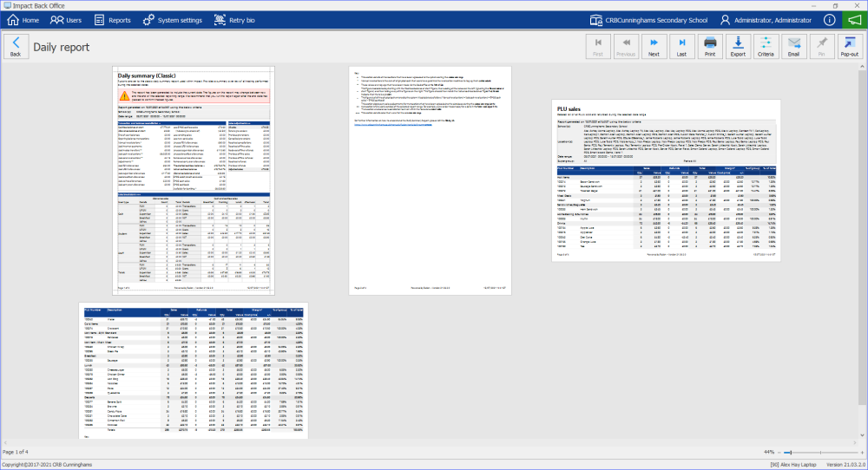868x470 pixels.
Task: Open the Users menu
Action: click(66, 20)
